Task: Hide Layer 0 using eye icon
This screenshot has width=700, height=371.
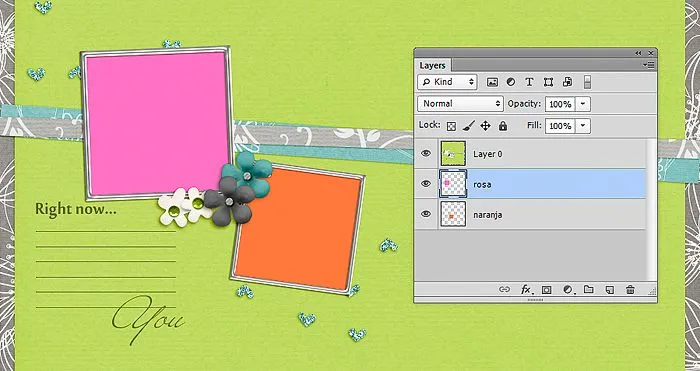Action: (x=426, y=153)
